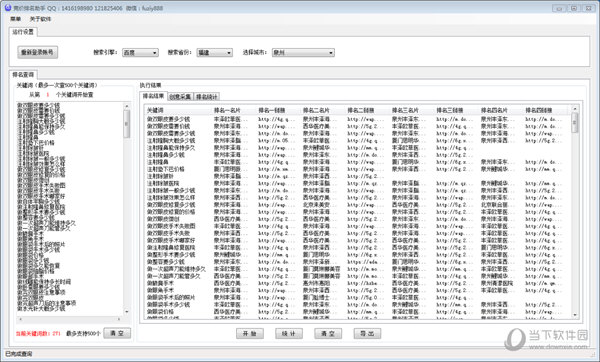Click the 关键词 column header
The image size is (600, 362).
(x=178, y=110)
